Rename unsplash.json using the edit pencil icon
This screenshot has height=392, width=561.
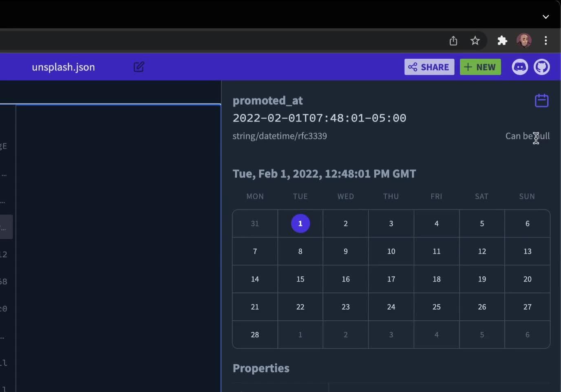(x=139, y=67)
